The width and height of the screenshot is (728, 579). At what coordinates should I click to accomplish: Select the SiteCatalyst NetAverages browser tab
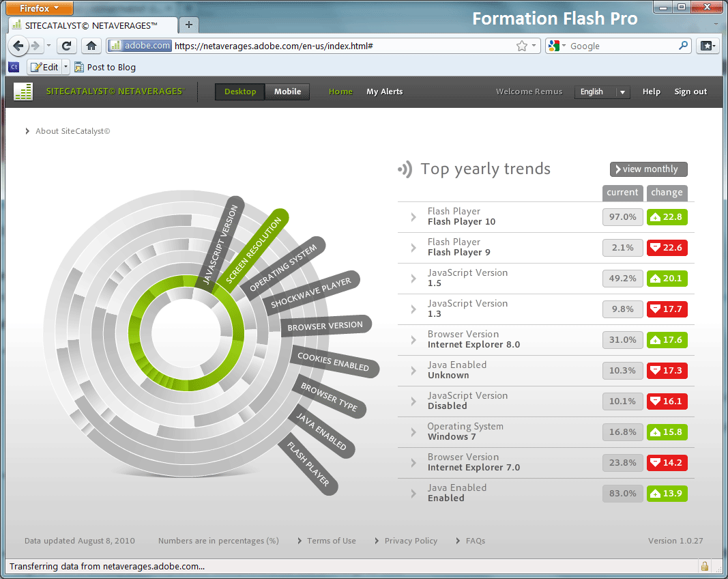click(93, 25)
